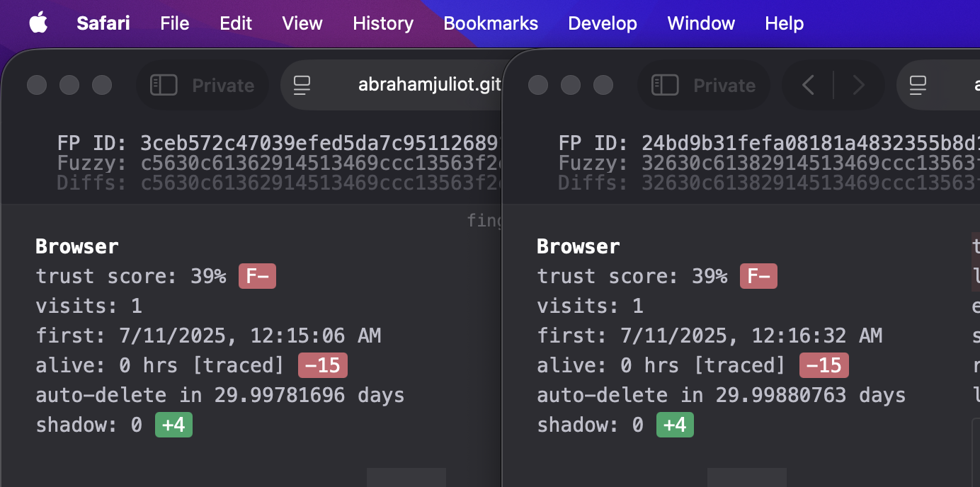Open the Help menu
This screenshot has height=487, width=980.
(785, 23)
